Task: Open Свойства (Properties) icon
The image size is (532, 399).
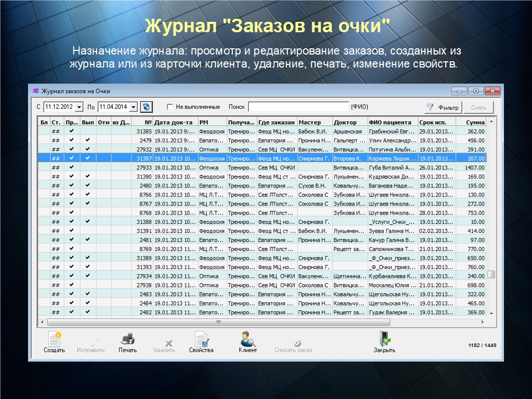Action: click(201, 339)
